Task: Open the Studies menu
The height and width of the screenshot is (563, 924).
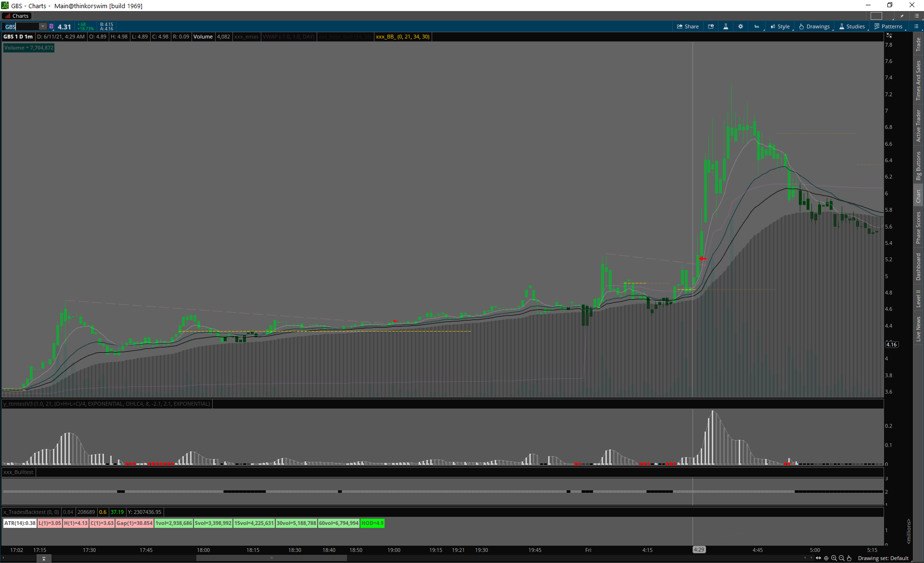Action: pos(852,26)
